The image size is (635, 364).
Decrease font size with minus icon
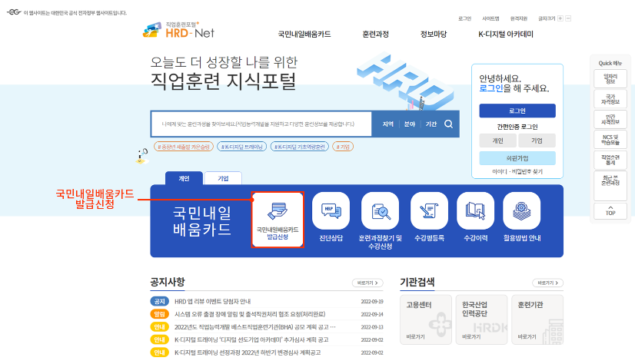(568, 18)
